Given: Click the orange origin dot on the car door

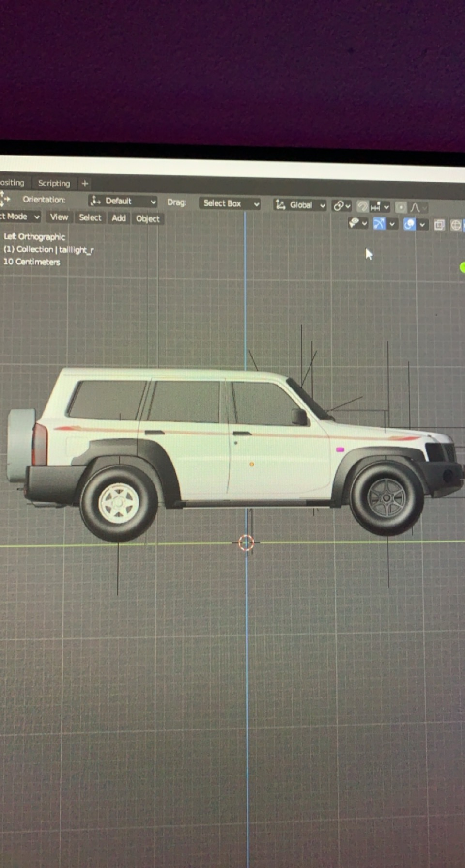Looking at the screenshot, I should point(251,465).
